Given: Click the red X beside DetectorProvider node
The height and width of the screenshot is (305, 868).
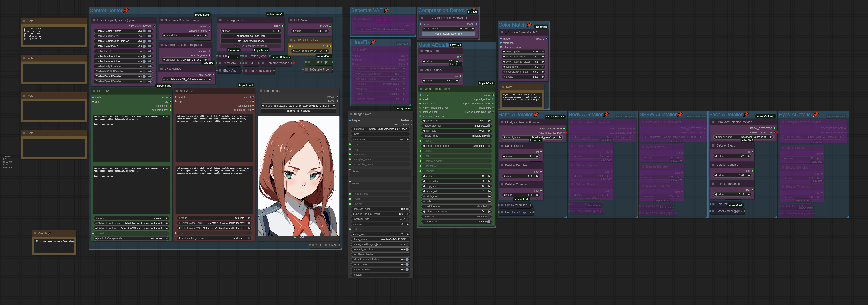Looking at the screenshot, I should click(x=294, y=63).
